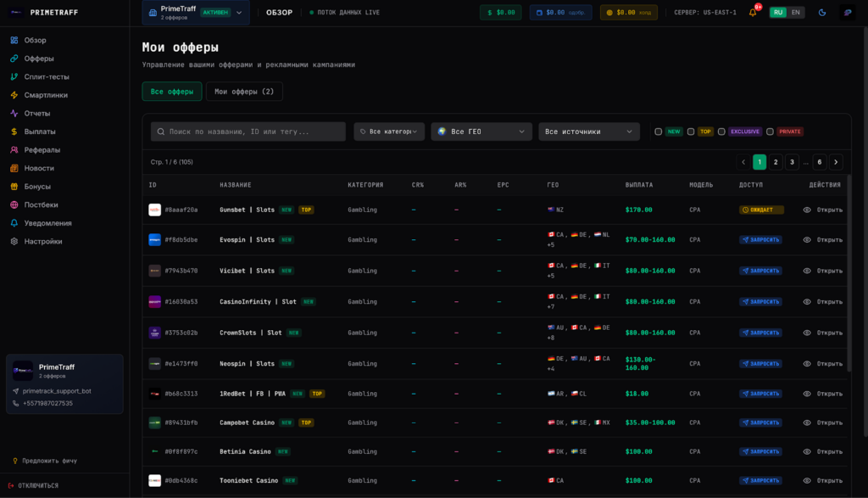868x498 pixels.
Task: Click the Gunsbet offer logo thumbnail
Action: [154, 210]
